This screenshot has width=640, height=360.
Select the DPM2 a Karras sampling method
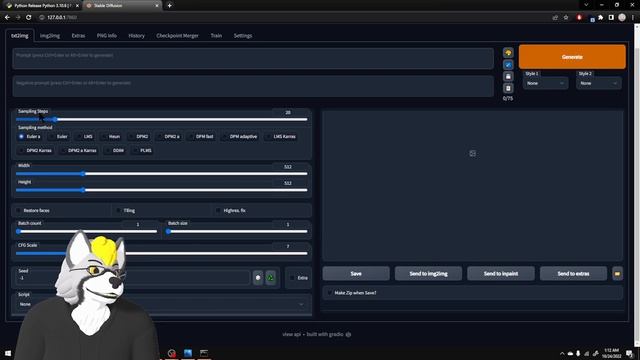78,151
